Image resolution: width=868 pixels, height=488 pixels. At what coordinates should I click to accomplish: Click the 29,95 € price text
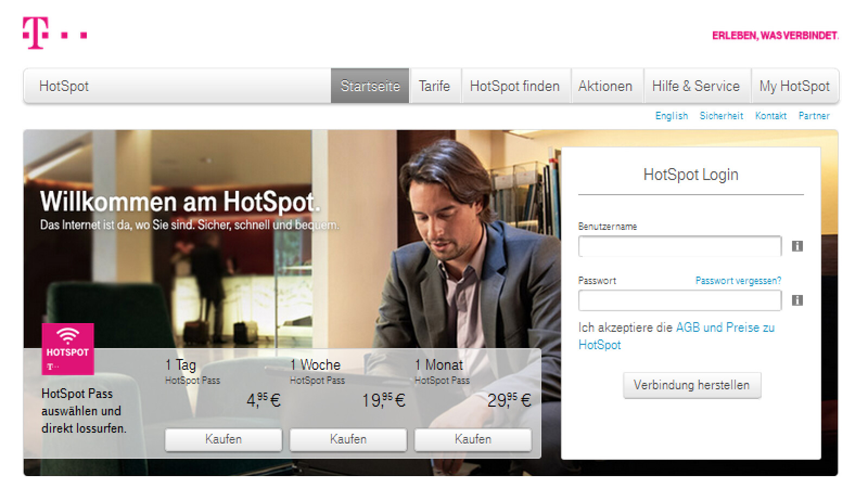point(509,400)
